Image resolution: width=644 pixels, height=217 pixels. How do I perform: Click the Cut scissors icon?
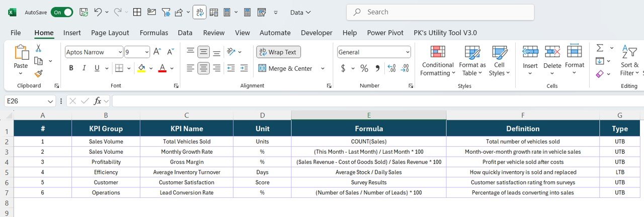[x=38, y=48]
